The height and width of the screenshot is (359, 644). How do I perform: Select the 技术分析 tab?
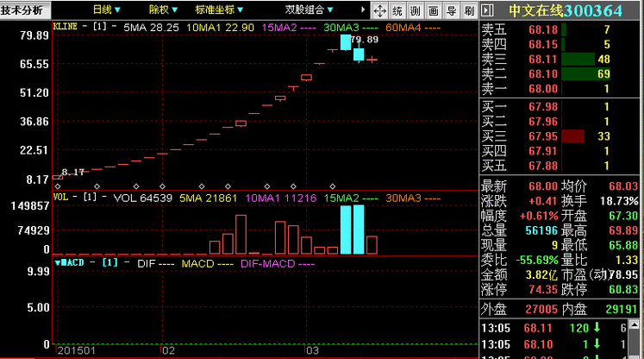21,9
